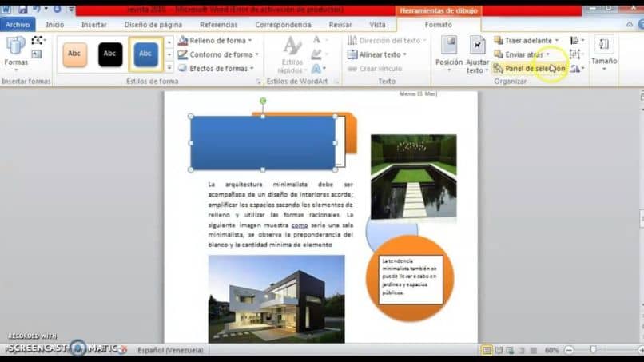Open the Formas shapes gallery
This screenshot has width=644, height=362.
16,54
